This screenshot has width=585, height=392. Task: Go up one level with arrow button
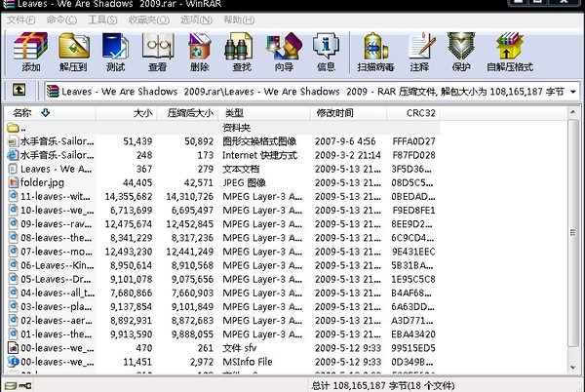(x=19, y=90)
